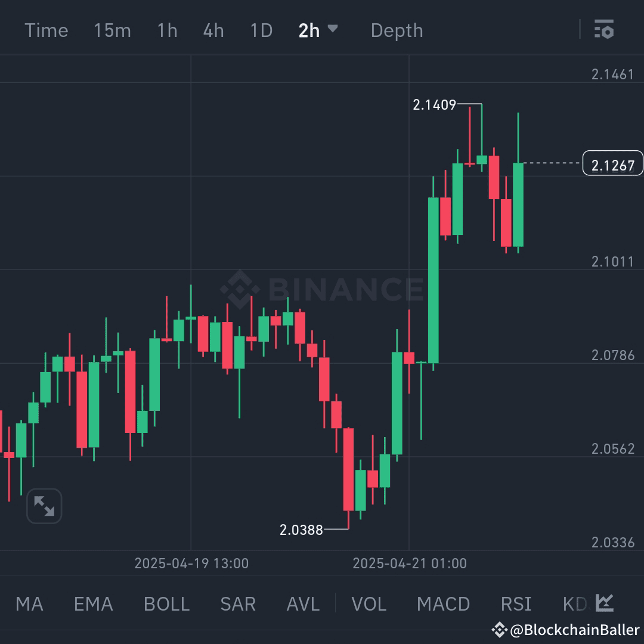Expand the KDJ indicator option
Viewport: 644px width, 644px height.
[x=575, y=603]
